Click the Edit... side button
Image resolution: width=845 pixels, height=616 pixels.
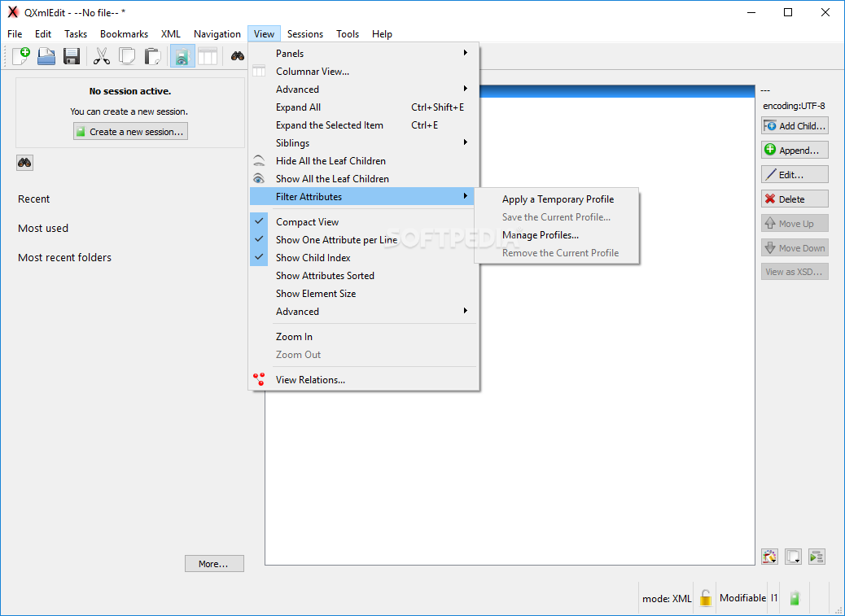(x=795, y=174)
